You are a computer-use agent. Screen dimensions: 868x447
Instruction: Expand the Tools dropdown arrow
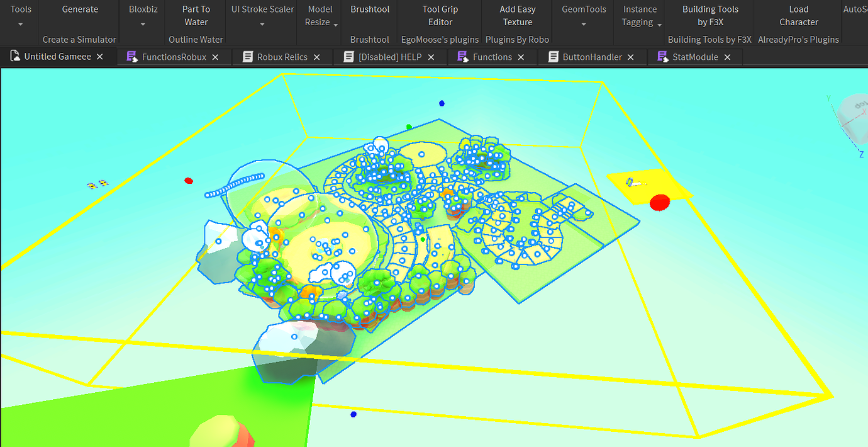21,25
